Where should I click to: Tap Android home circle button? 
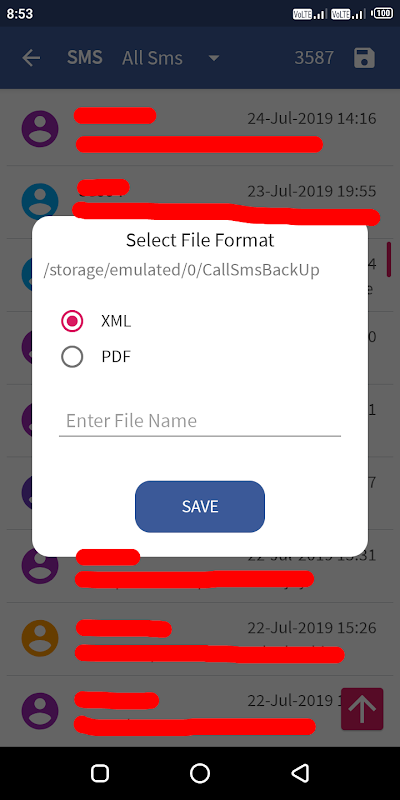(200, 773)
